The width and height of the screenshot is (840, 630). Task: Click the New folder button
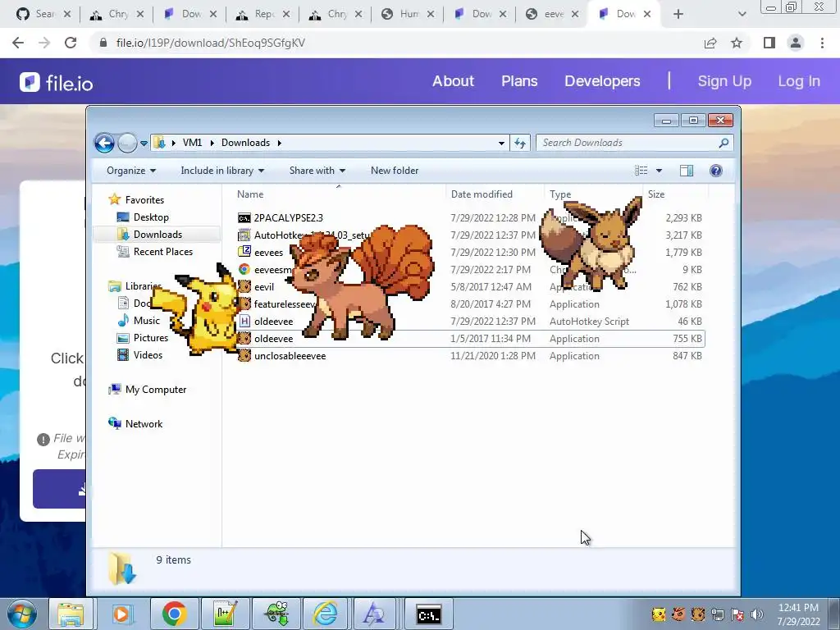click(x=395, y=171)
